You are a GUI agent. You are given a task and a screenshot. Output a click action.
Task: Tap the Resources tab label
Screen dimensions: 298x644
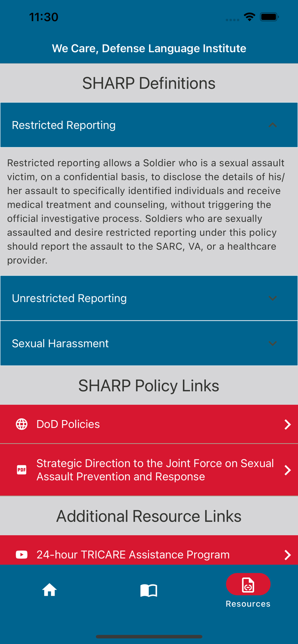pyautogui.click(x=248, y=604)
